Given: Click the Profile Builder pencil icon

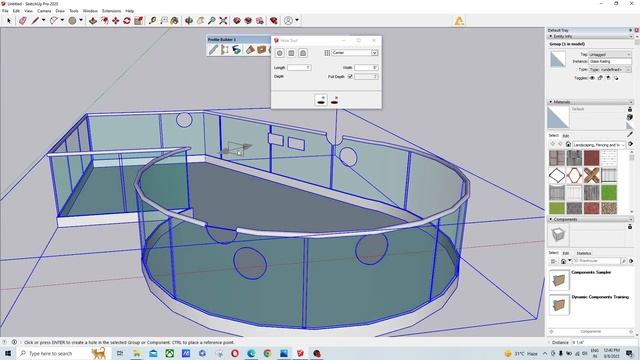Looking at the screenshot, I should [213, 50].
